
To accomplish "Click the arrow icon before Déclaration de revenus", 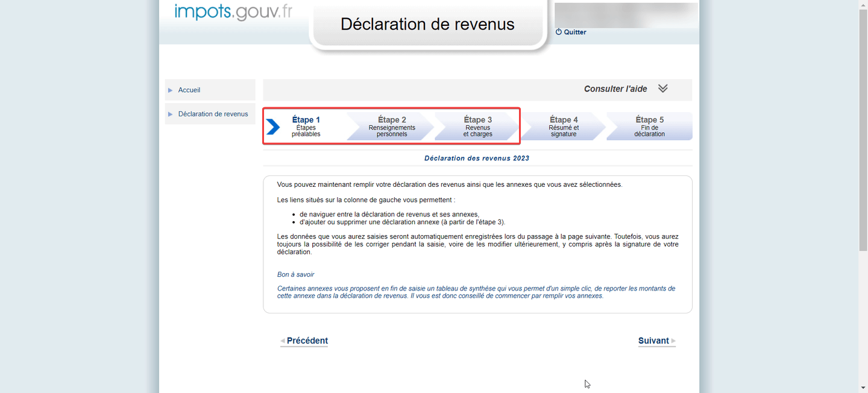I will pos(171,113).
